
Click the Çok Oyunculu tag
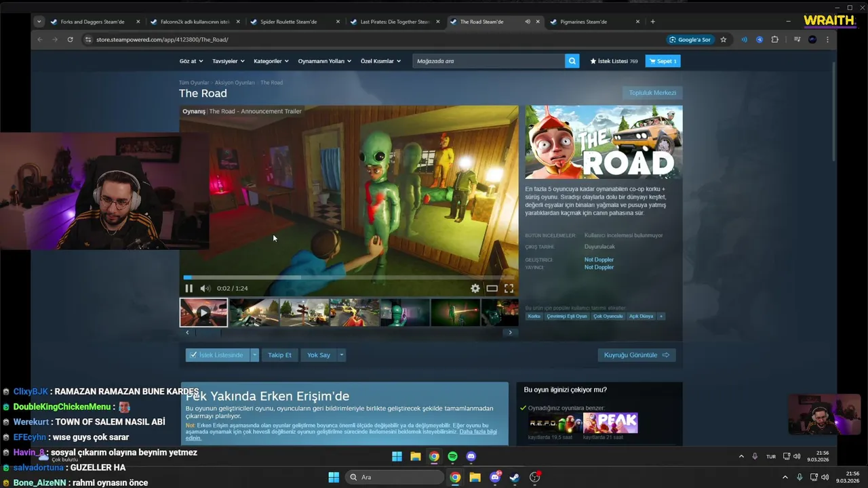click(608, 316)
